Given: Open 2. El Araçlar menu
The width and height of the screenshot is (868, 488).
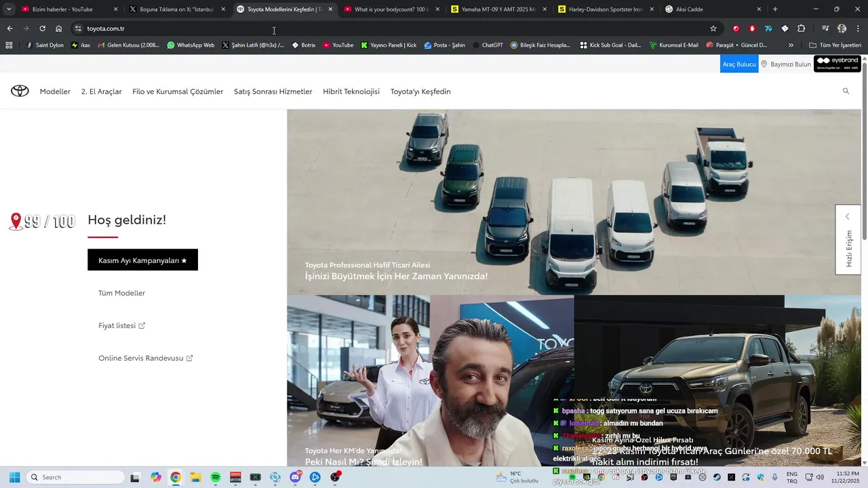Looking at the screenshot, I should [x=102, y=91].
